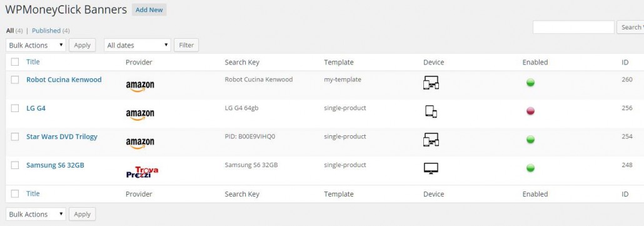Click the desktop monitor icon for Samsung S6 32GB
Viewport: 644px width, 226px height.
point(431,168)
